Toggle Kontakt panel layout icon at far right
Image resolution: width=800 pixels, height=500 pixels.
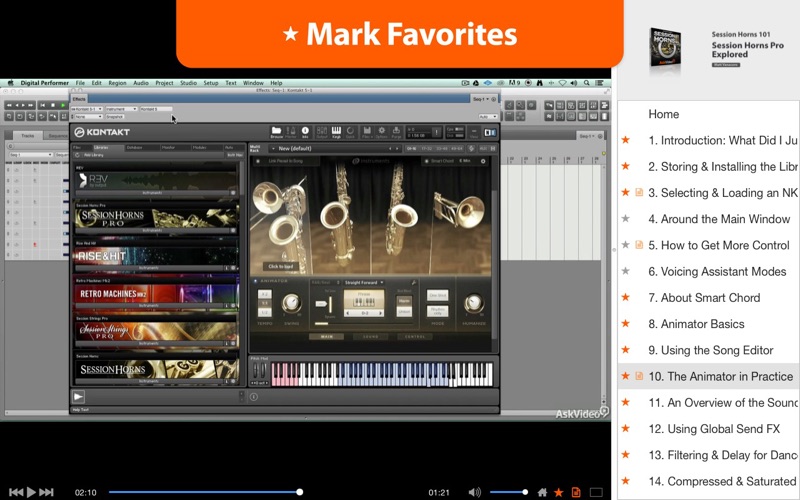point(490,133)
